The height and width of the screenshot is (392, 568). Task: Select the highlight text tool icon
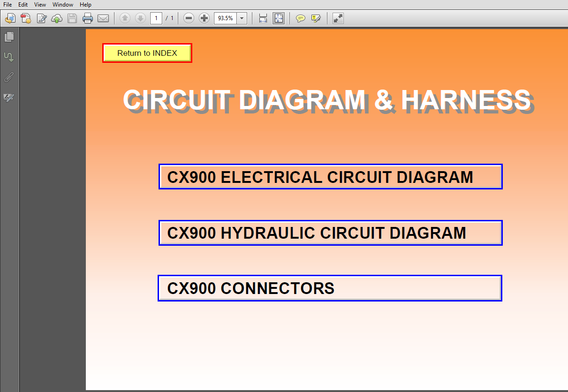click(x=316, y=18)
